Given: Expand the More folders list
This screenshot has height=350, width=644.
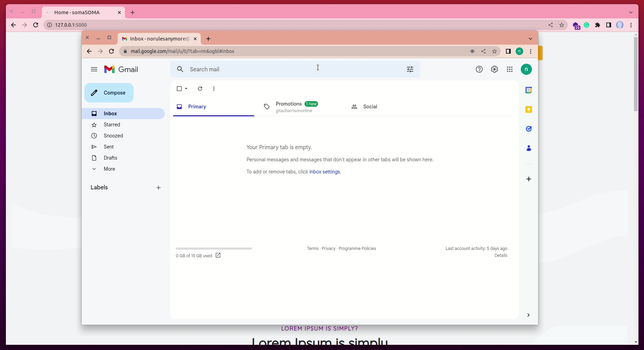Looking at the screenshot, I should click(109, 169).
